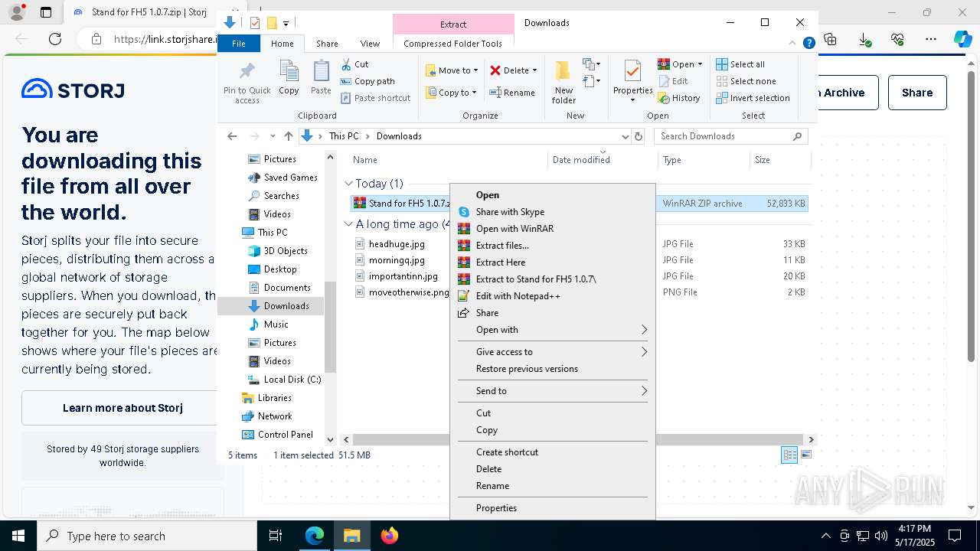Sort by Date modified column header
Screen dimensions: 980x551
coord(603,160)
